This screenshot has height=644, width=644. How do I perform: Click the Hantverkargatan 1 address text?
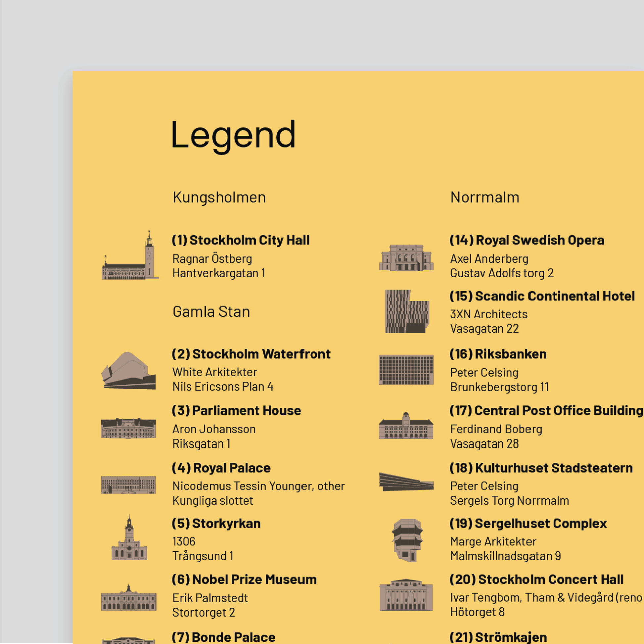click(x=219, y=273)
